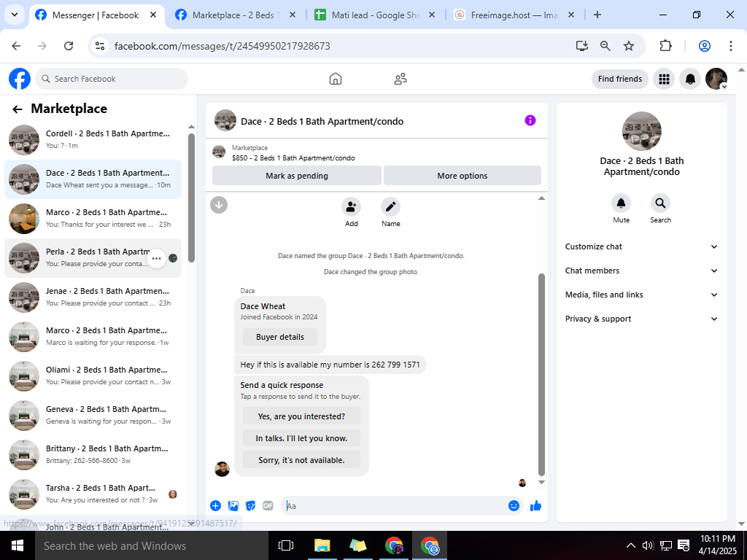This screenshot has height=560, width=747.
Task: Open the notifications bell icon
Action: (690, 79)
